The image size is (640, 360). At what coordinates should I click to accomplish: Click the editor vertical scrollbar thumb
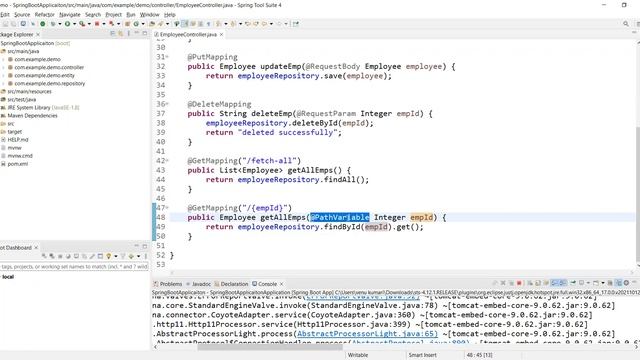(638, 194)
